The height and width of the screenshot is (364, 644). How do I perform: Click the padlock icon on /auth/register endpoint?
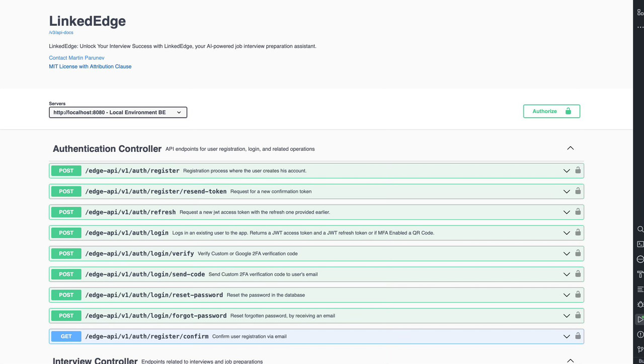pyautogui.click(x=578, y=170)
